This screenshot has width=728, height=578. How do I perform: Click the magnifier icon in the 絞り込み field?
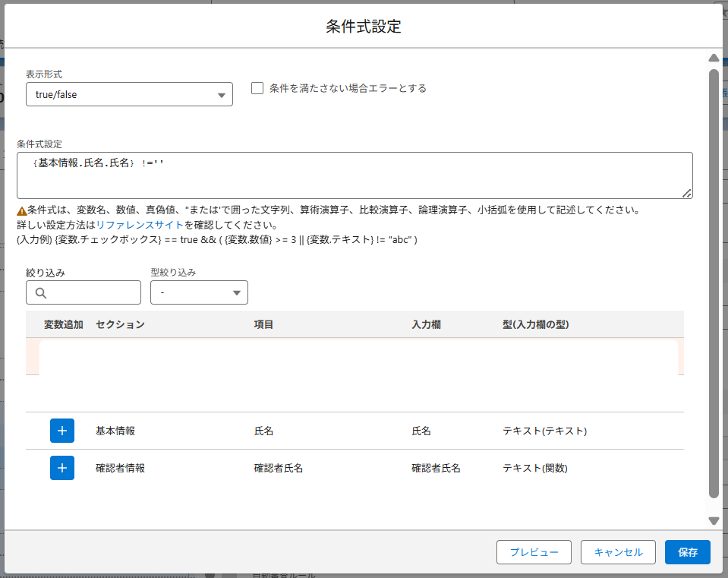[41, 292]
